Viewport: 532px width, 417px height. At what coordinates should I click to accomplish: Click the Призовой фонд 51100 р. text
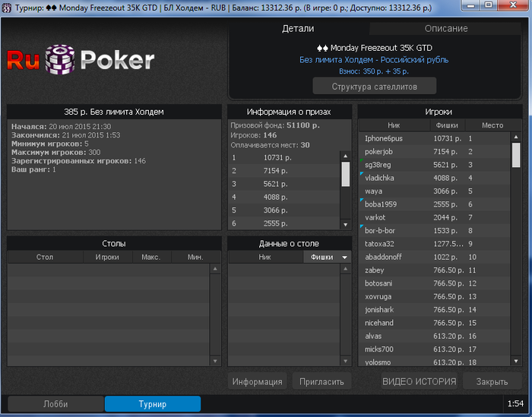275,125
